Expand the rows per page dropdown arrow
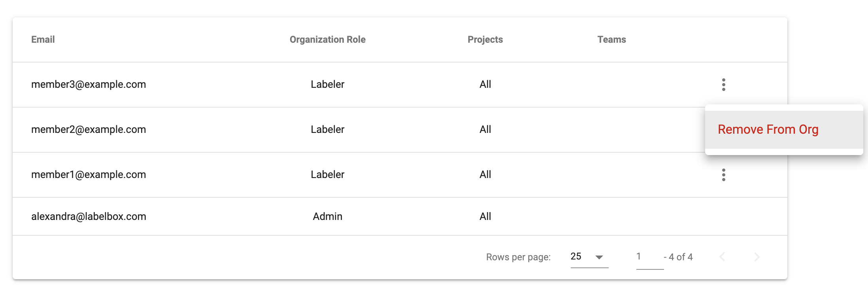Screen dimensions: 868x303 pyautogui.click(x=599, y=257)
